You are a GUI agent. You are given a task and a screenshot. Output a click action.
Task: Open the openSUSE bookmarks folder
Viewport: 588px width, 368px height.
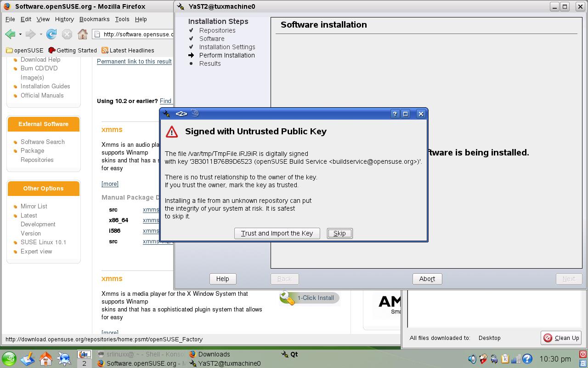coord(25,51)
